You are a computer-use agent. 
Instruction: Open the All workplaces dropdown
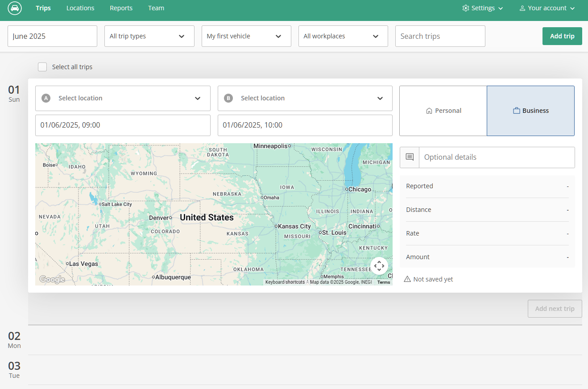[x=343, y=36]
